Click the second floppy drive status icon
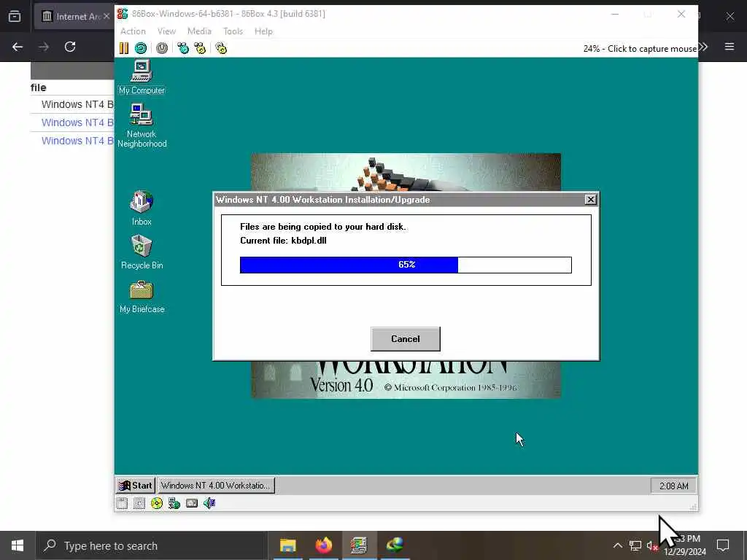The image size is (747, 560). 139,503
